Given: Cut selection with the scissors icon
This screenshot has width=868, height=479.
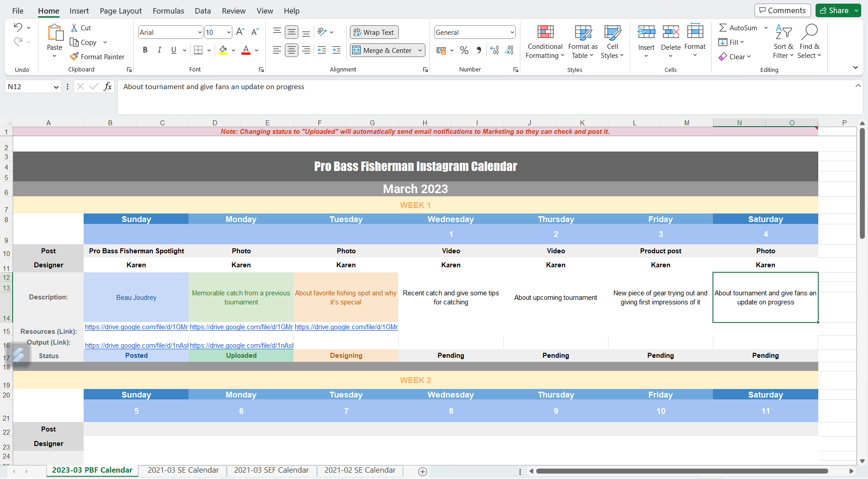Looking at the screenshot, I should pyautogui.click(x=75, y=28).
